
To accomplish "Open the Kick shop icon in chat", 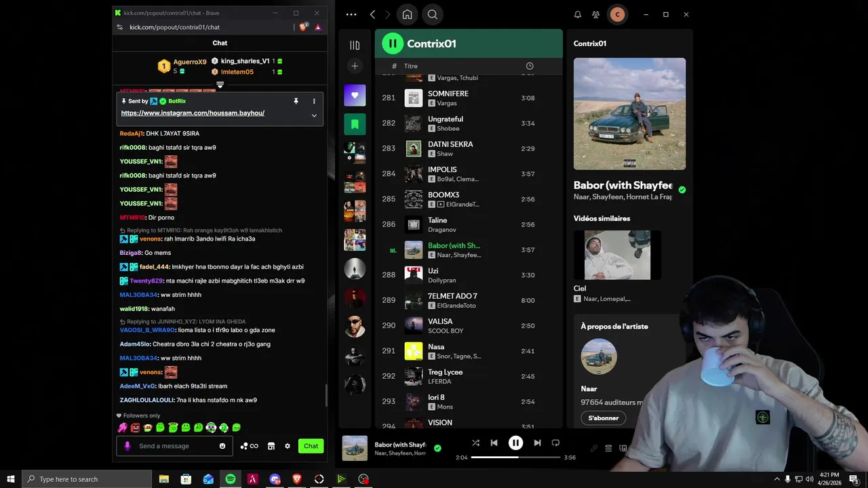I will click(271, 446).
